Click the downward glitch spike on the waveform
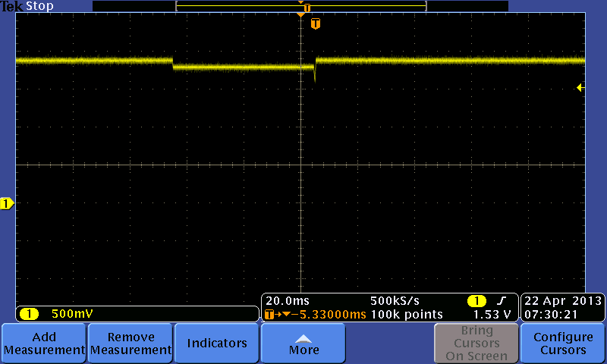607x364 pixels. point(315,74)
